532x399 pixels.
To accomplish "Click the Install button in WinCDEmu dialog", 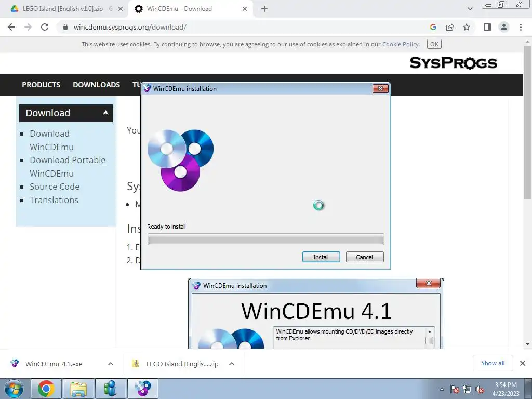I will pyautogui.click(x=321, y=257).
